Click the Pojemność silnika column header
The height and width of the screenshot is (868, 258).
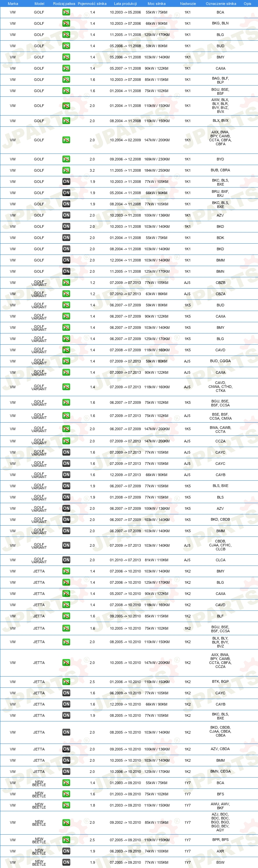[x=92, y=4]
